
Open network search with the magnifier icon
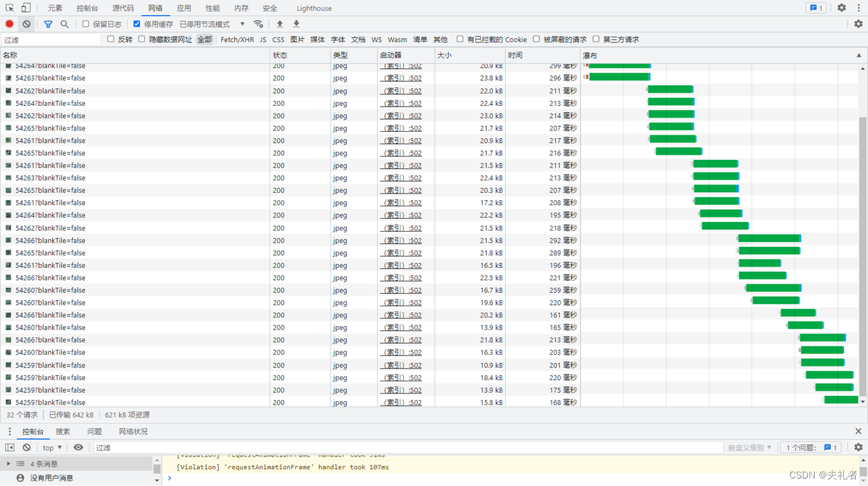tap(64, 24)
